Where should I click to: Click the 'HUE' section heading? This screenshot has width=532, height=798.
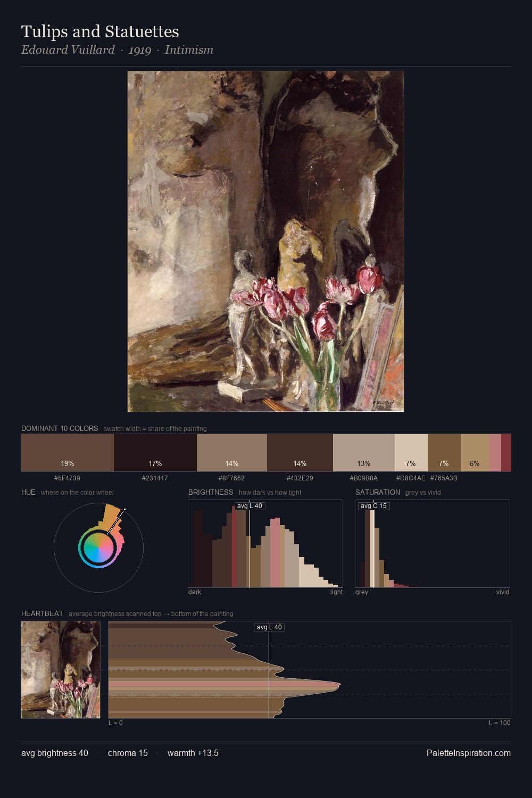pos(28,492)
